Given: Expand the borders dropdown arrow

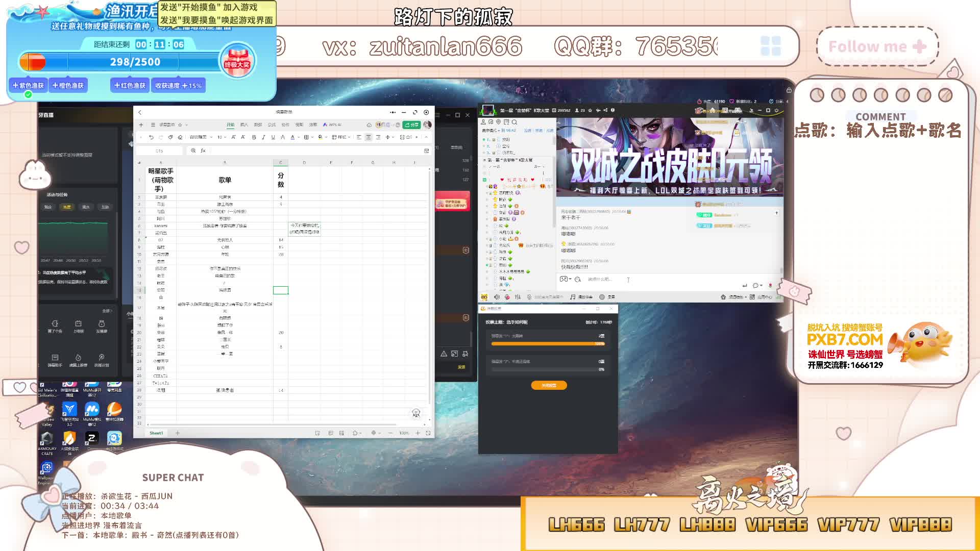Looking at the screenshot, I should click(x=311, y=137).
